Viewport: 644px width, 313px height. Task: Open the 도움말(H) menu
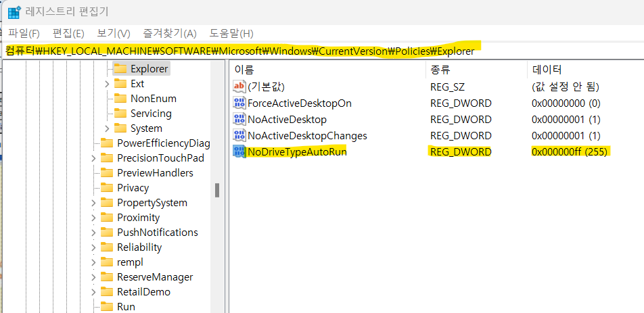click(231, 33)
